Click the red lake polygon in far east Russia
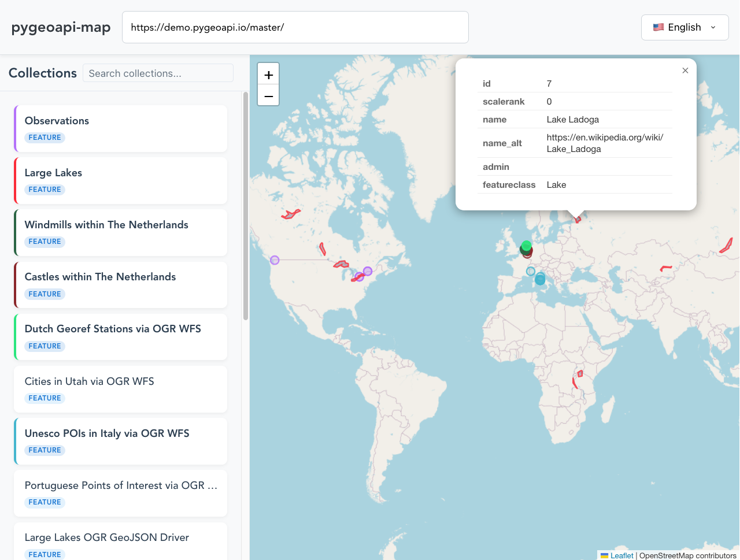 coord(727,246)
